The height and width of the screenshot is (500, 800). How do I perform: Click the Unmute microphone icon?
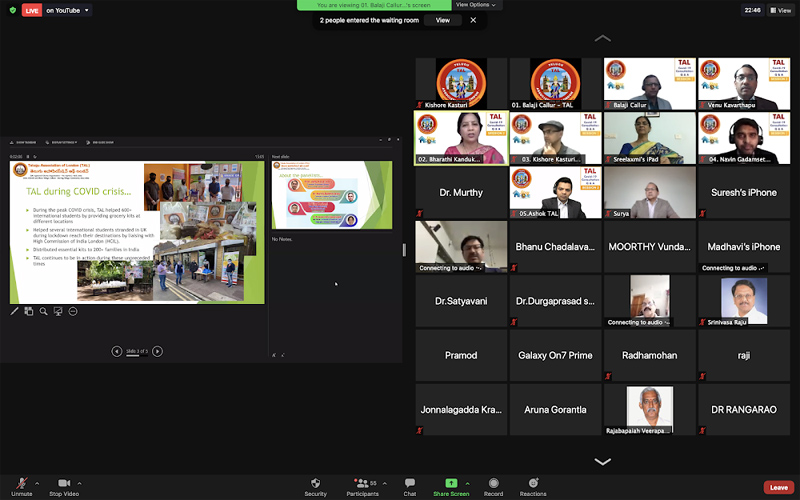21,483
